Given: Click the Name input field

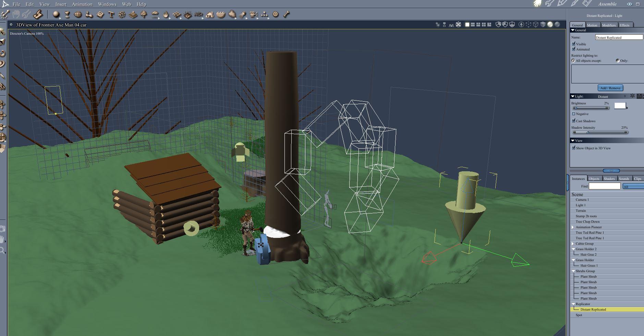Looking at the screenshot, I should (x=619, y=37).
